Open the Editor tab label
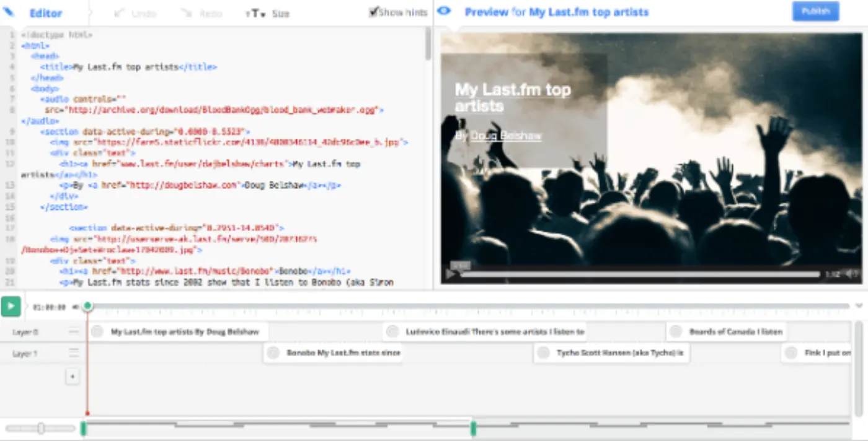The height and width of the screenshot is (441, 868). [46, 13]
